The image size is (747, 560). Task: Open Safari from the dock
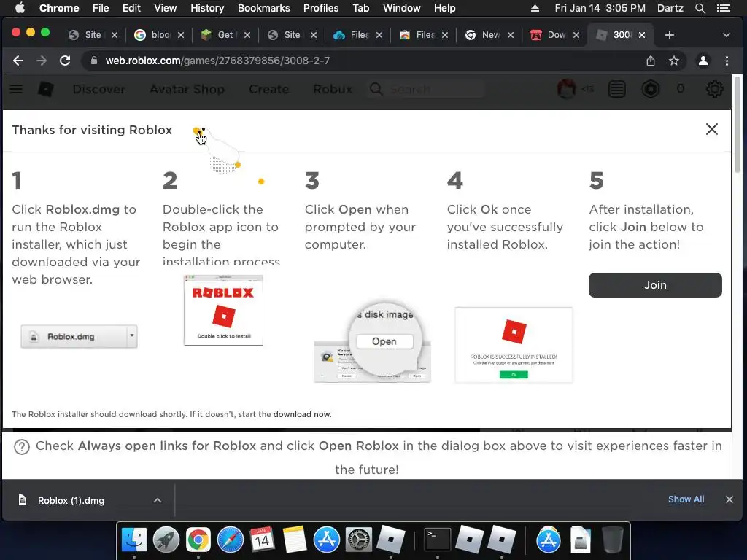click(230, 540)
